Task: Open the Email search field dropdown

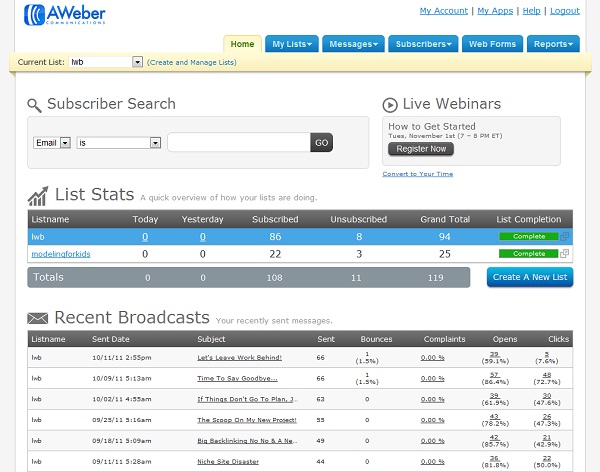Action: (65, 143)
